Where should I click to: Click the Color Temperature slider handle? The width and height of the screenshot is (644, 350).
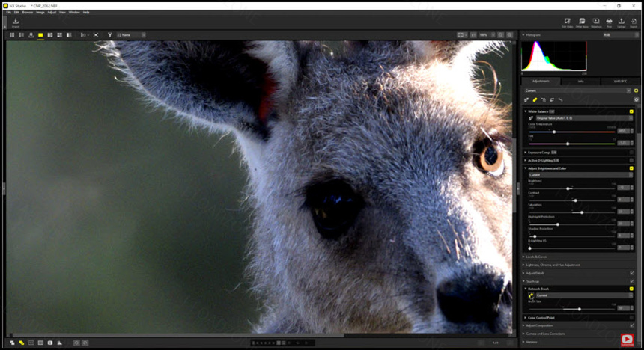tap(554, 132)
